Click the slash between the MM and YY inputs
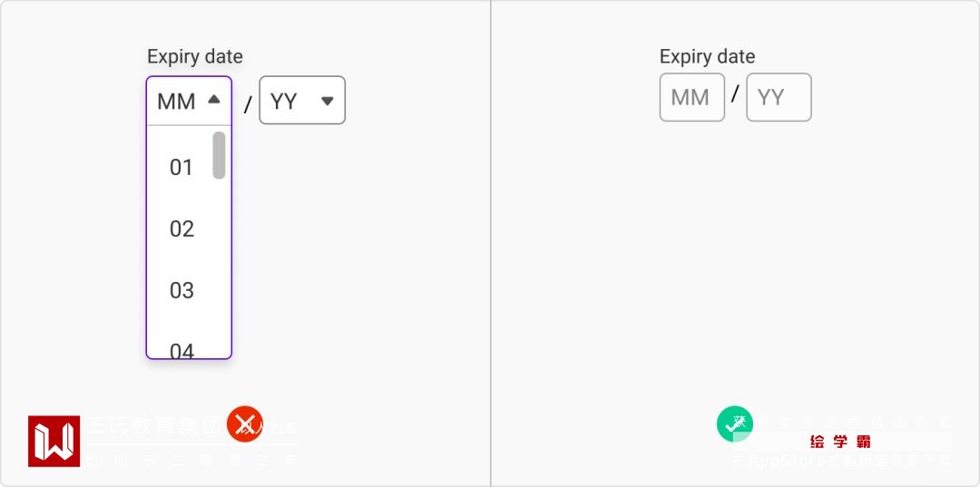Image resolution: width=980 pixels, height=487 pixels. [x=735, y=93]
